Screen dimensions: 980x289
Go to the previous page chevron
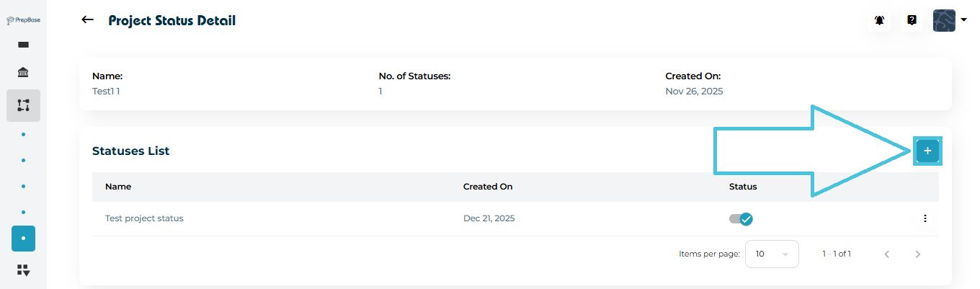pyautogui.click(x=887, y=254)
